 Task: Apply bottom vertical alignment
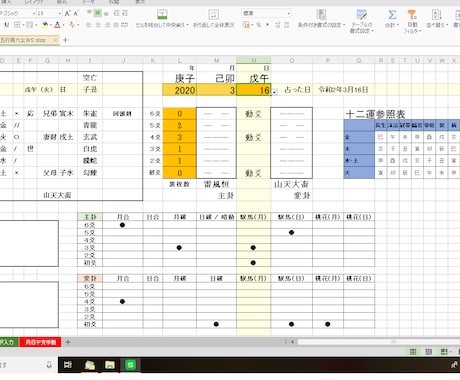point(106,13)
